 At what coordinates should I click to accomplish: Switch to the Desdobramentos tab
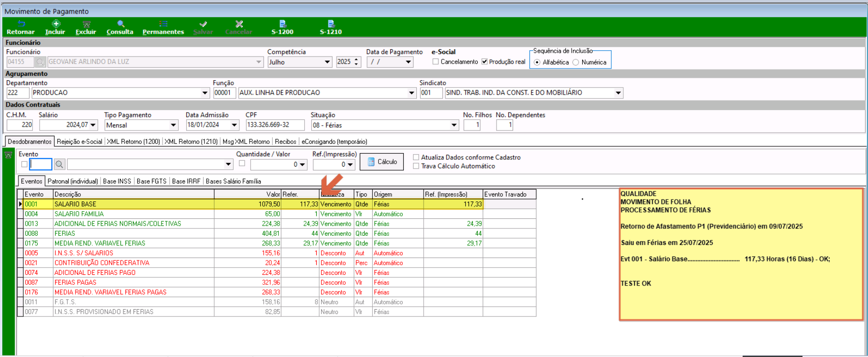29,142
